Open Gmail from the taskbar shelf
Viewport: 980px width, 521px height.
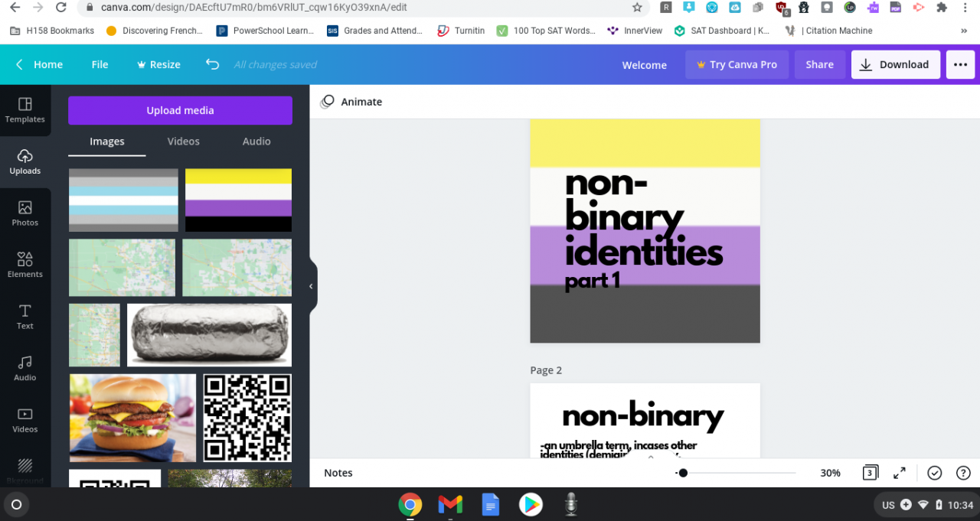click(x=450, y=505)
